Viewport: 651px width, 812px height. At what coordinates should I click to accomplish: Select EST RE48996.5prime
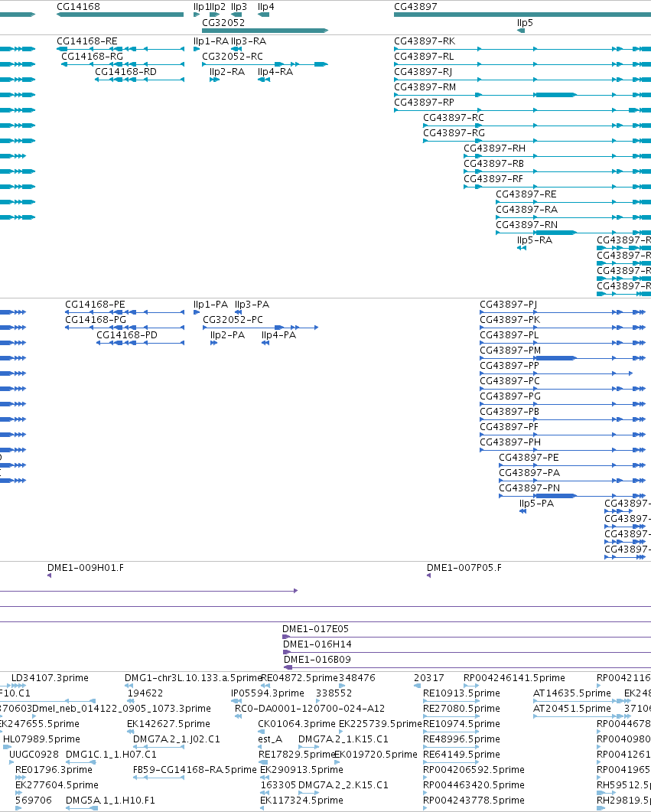point(461,739)
